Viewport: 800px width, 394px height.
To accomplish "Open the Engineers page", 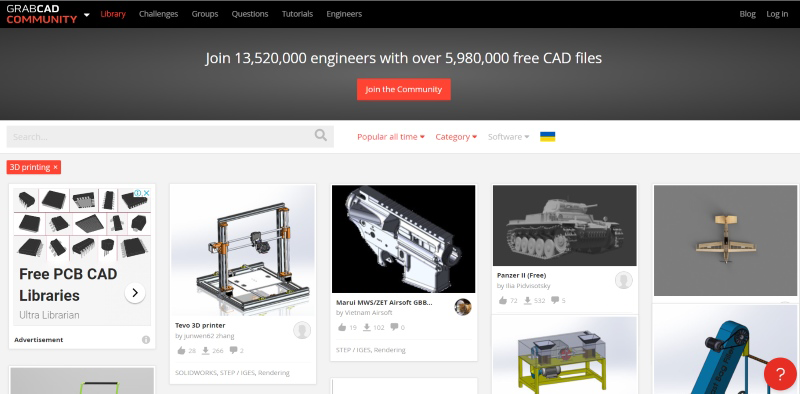I will click(x=344, y=14).
